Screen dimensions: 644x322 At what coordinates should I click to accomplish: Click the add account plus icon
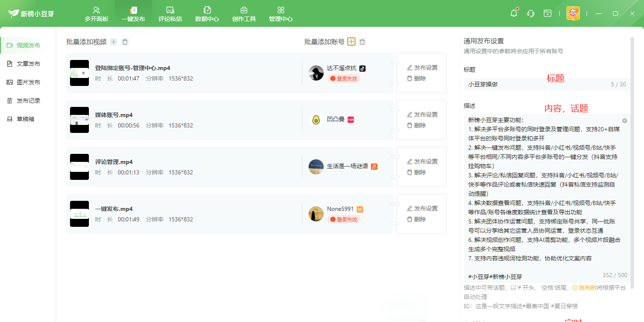pyautogui.click(x=351, y=42)
